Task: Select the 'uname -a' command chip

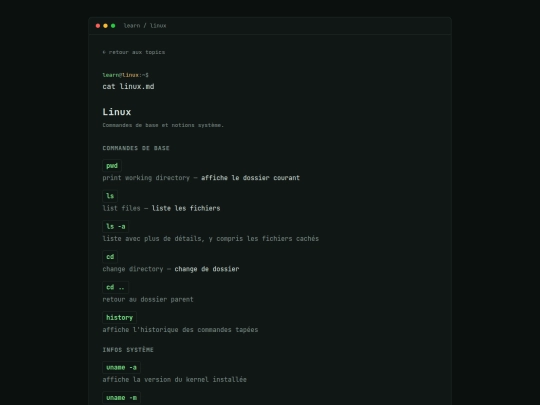Action: 121,367
